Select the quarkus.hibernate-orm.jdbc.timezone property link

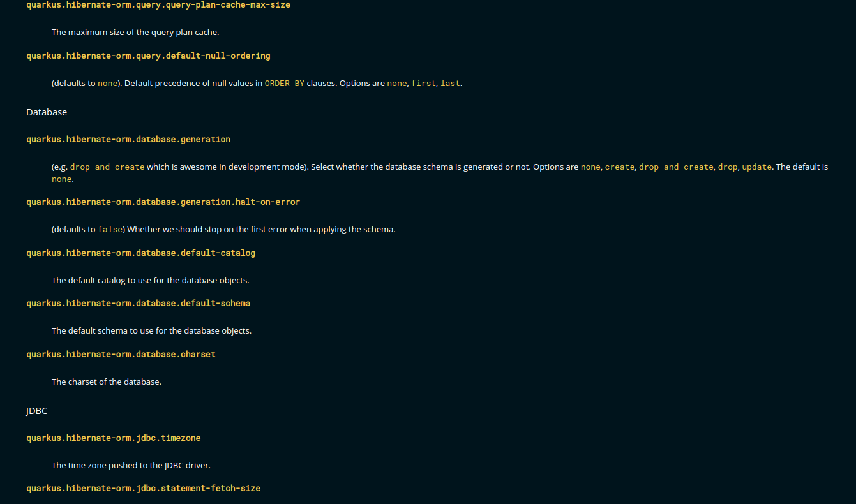[113, 438]
